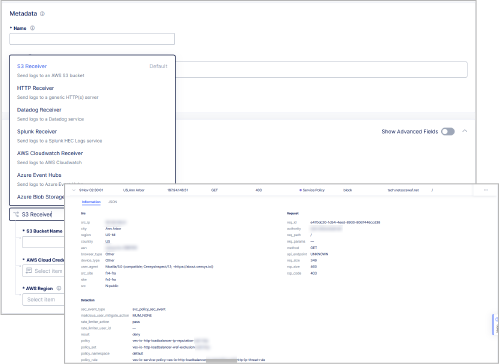This screenshot has width=499, height=364.
Task: Choose Azure Blob Storage option
Action: point(40,197)
